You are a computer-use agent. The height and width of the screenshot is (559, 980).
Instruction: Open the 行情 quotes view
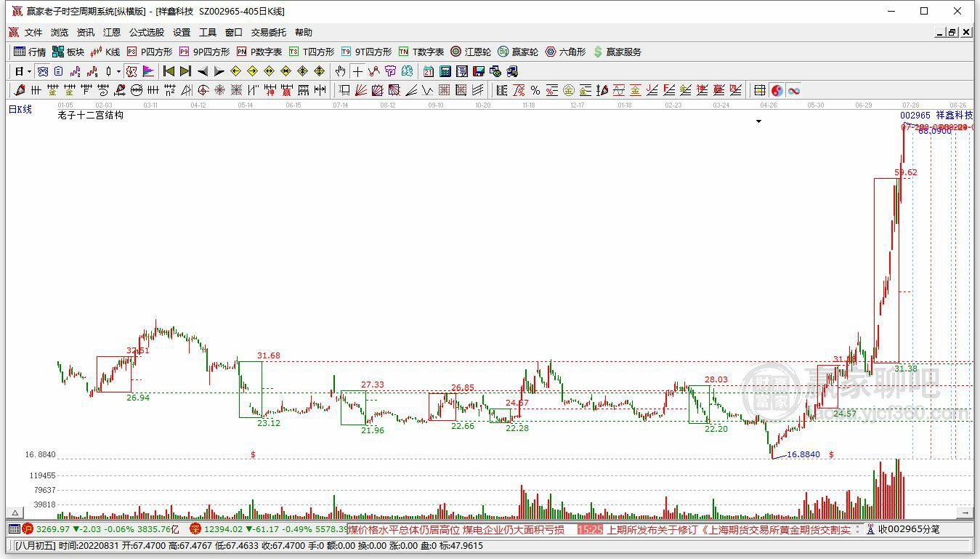(30, 52)
